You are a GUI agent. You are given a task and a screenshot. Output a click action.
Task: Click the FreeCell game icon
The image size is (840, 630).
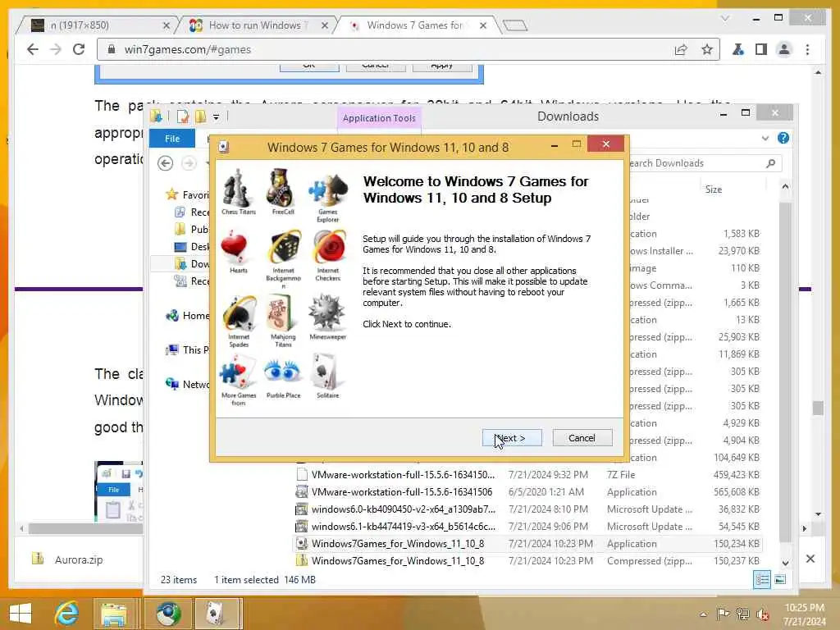282,188
